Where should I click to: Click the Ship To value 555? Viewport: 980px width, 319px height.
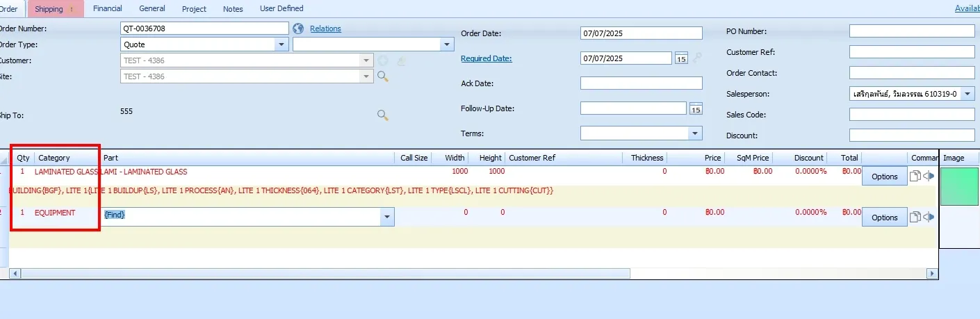pyautogui.click(x=126, y=111)
